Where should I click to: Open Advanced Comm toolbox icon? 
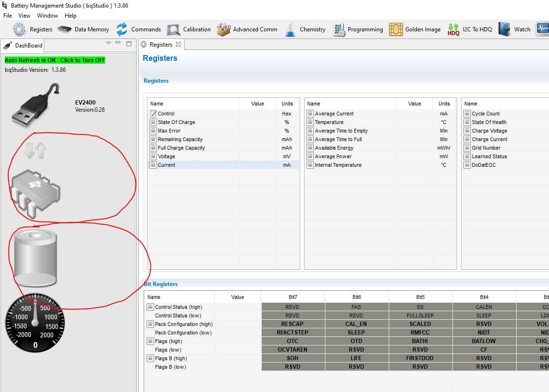pyautogui.click(x=224, y=29)
